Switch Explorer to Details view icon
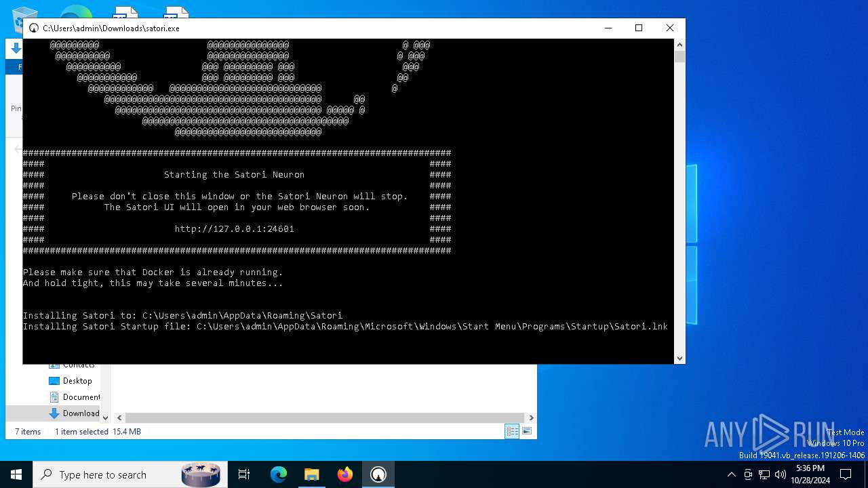The width and height of the screenshot is (868, 488). 512,431
